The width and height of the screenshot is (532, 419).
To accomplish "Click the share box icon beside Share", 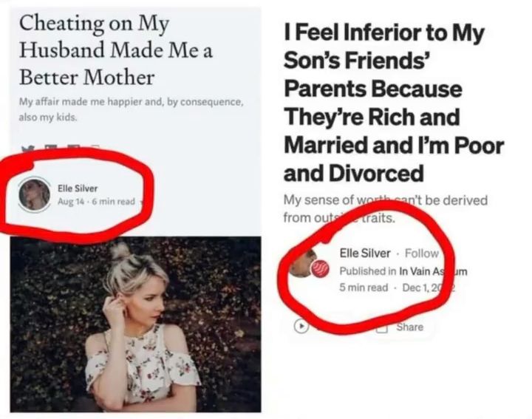I will point(382,327).
